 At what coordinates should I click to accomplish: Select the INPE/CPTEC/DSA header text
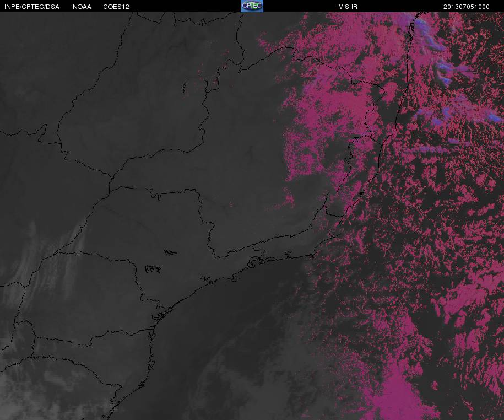click(x=32, y=7)
